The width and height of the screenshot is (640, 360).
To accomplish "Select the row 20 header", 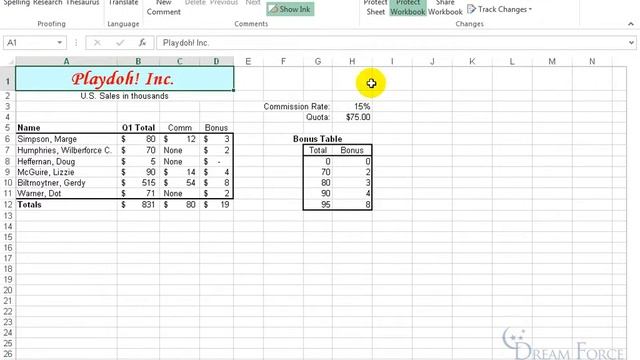I will pyautogui.click(x=8, y=290).
